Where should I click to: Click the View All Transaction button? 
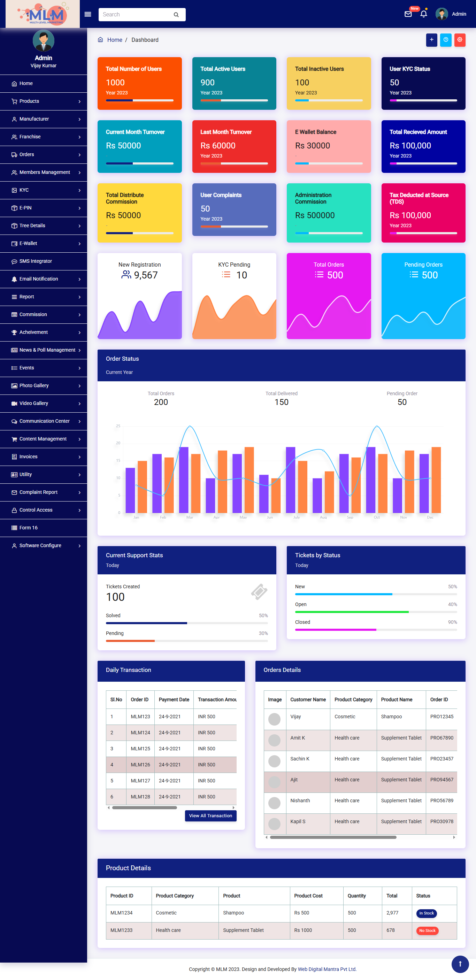210,816
